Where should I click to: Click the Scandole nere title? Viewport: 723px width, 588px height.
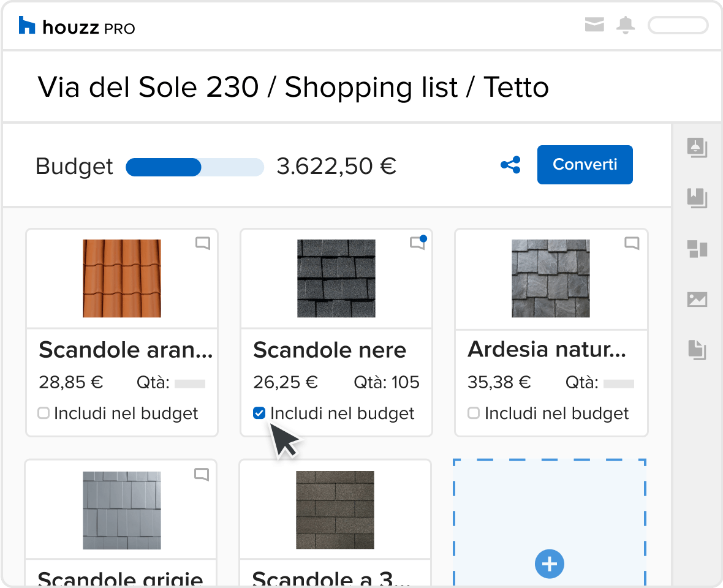330,350
